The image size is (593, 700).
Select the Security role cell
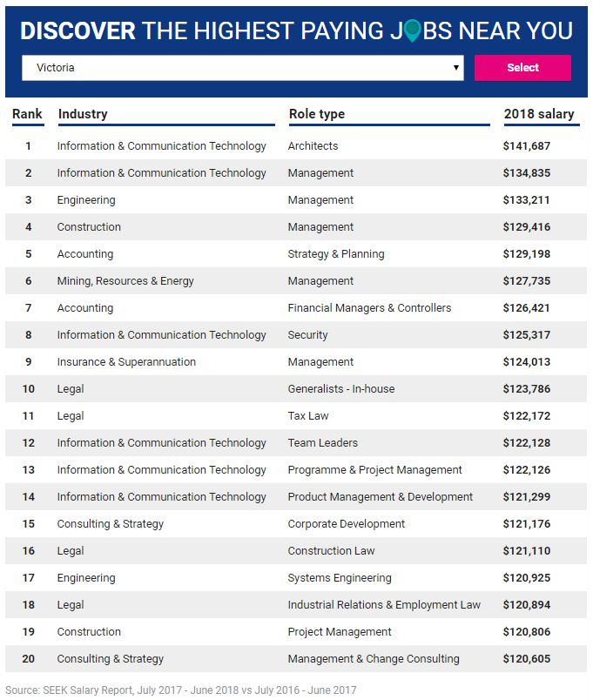click(x=307, y=335)
